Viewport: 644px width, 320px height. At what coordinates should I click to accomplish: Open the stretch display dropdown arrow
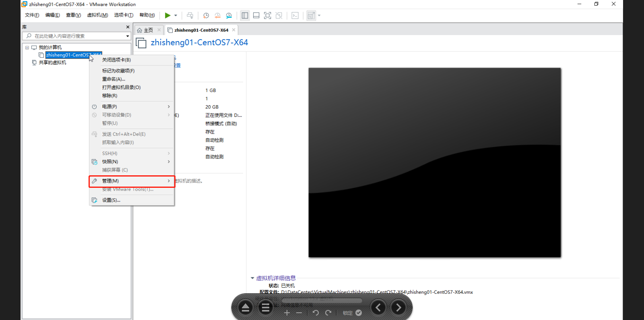click(319, 15)
